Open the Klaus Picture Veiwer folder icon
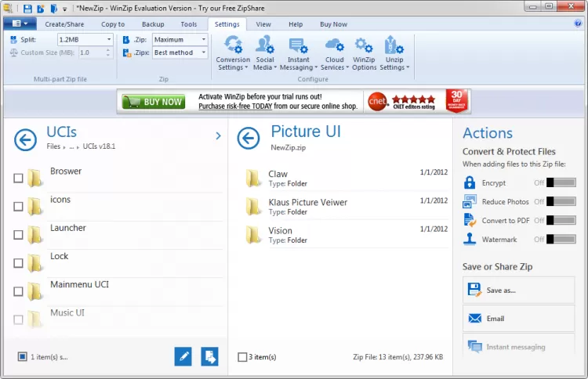 (252, 207)
